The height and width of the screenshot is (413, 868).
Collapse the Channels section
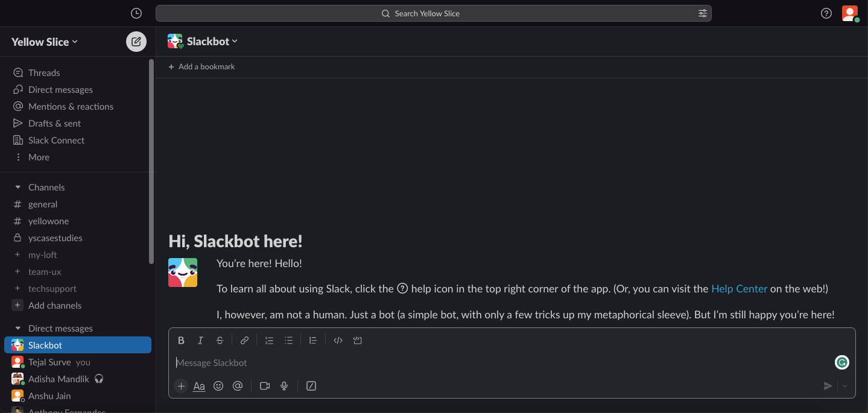pyautogui.click(x=18, y=188)
